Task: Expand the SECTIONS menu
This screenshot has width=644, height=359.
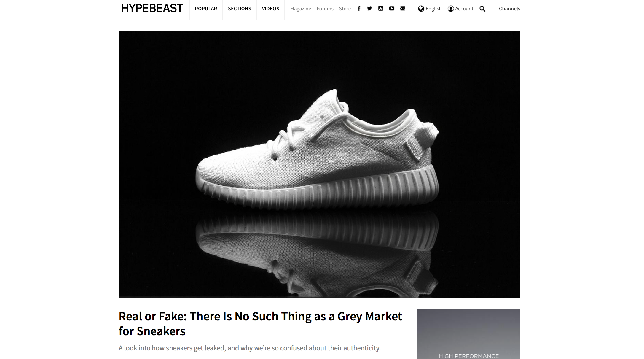Action: (240, 9)
